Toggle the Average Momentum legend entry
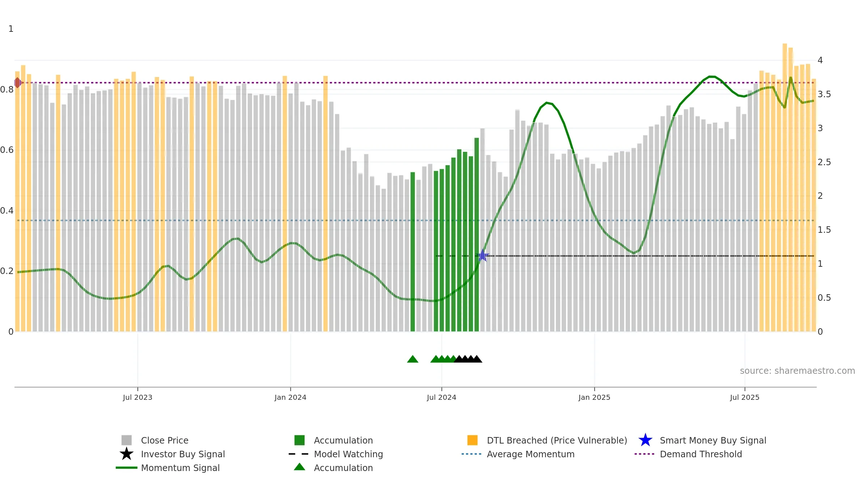 518,454
